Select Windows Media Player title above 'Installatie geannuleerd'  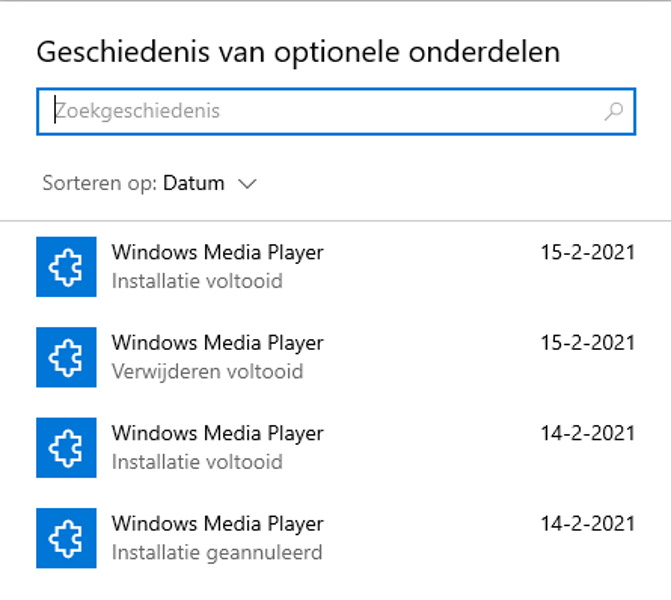(217, 524)
